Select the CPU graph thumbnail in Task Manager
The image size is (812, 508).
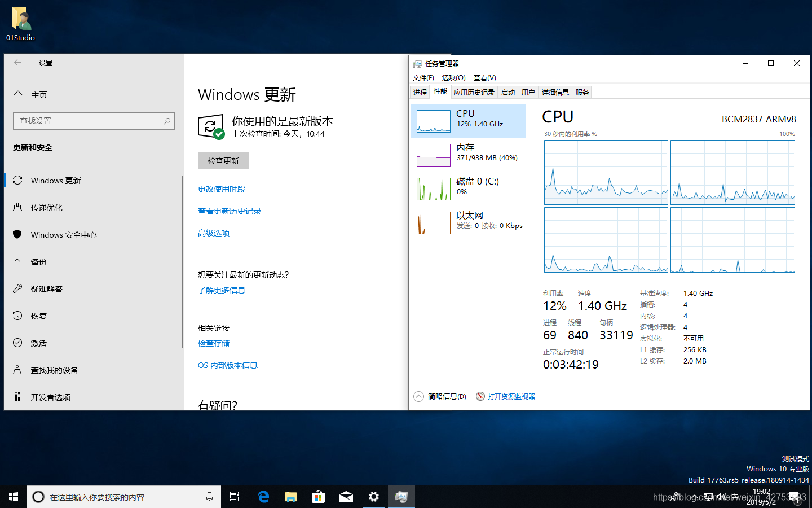[x=434, y=121]
